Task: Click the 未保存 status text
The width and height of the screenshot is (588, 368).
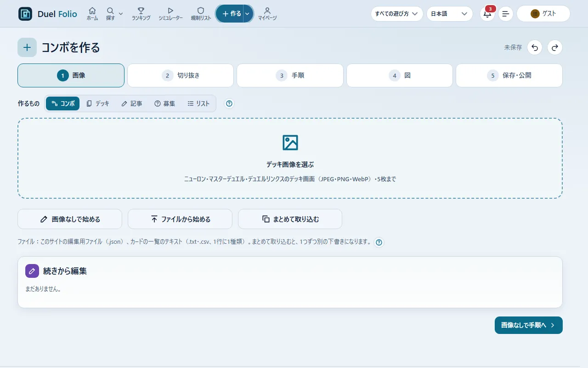Action: pyautogui.click(x=513, y=47)
